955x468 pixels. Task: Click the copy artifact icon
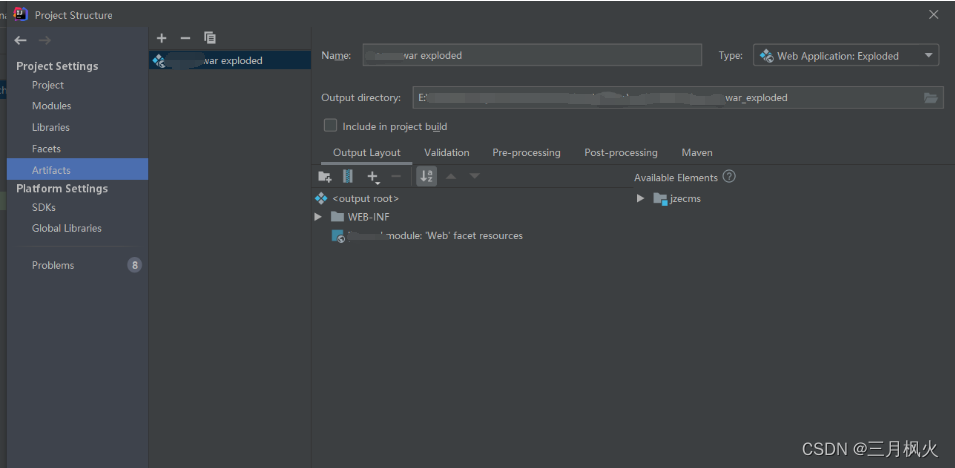[x=210, y=38]
